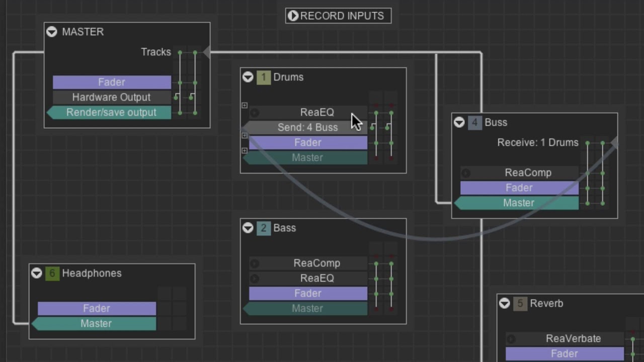Collapse the Headphones track box

click(x=36, y=273)
